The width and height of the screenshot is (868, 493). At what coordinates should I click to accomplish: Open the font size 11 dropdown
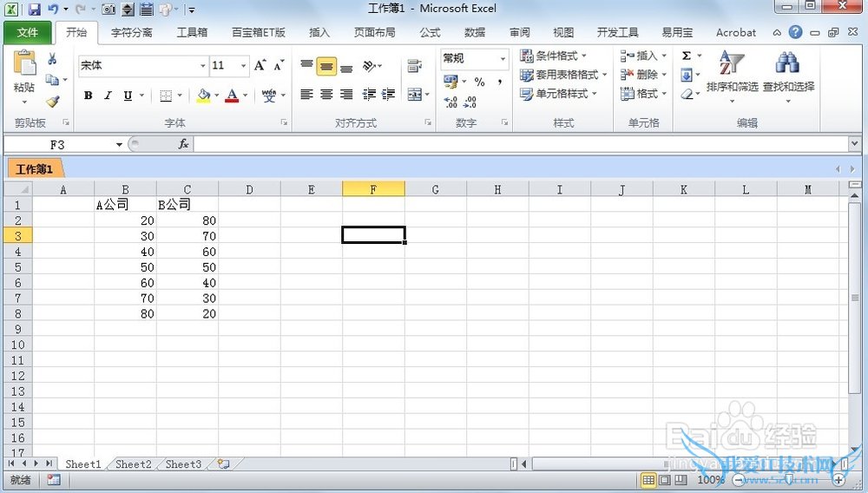pyautogui.click(x=244, y=65)
